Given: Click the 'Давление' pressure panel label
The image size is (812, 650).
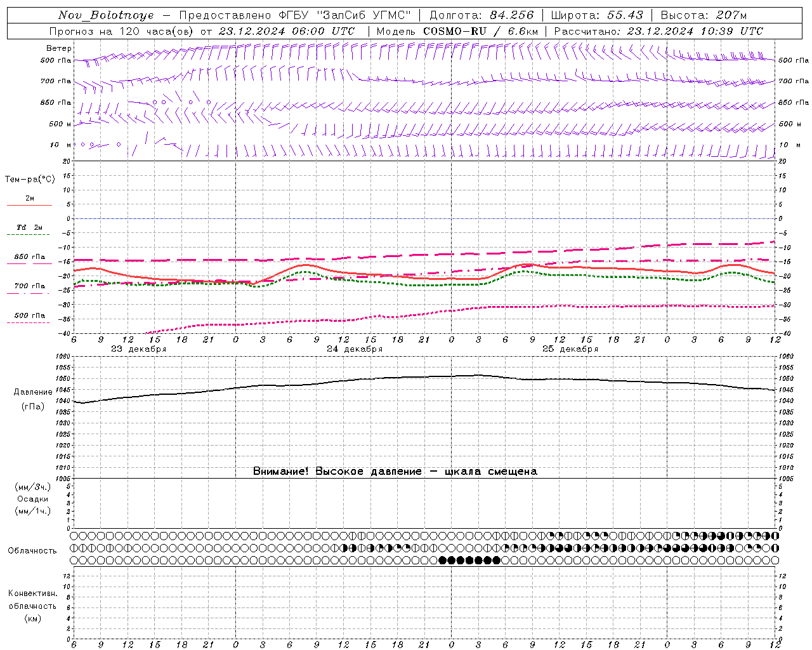Looking at the screenshot, I should (33, 392).
